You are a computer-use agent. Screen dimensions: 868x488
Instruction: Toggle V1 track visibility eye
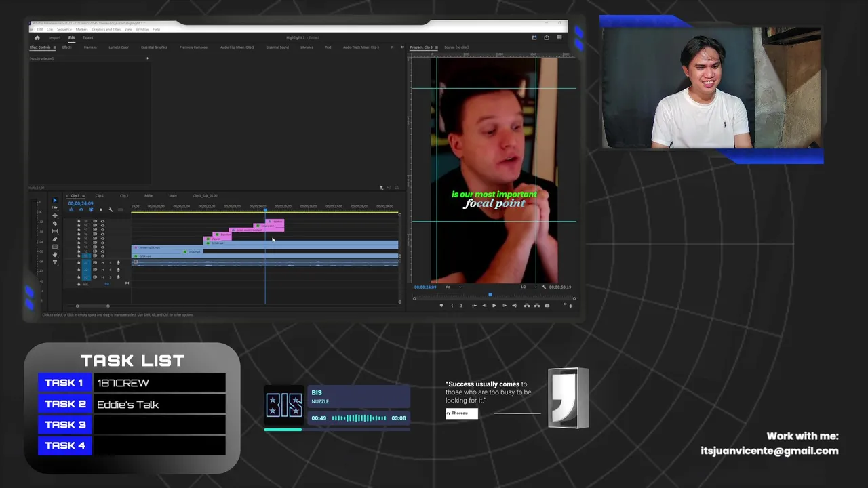tap(102, 256)
